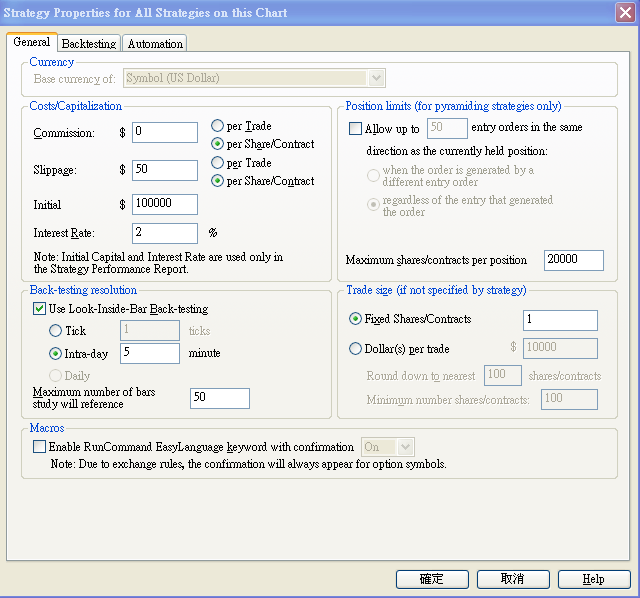Select Commission per Trade radio button

(217, 126)
